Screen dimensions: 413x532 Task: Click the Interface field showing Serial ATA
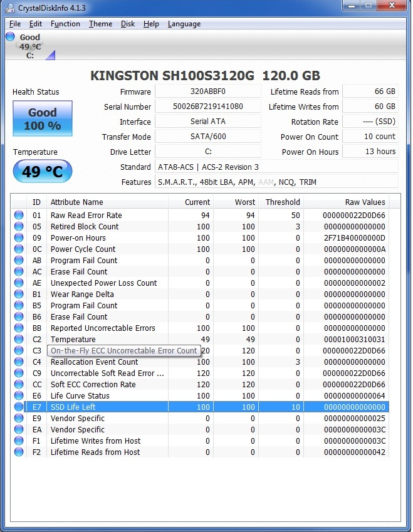tap(207, 121)
